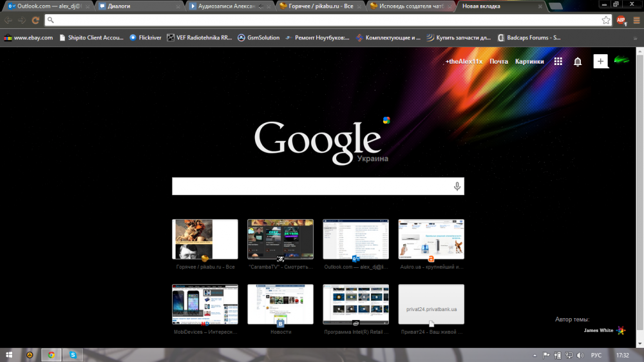644x362 pixels.
Task: Reload the page with the refresh icon
Action: point(35,20)
